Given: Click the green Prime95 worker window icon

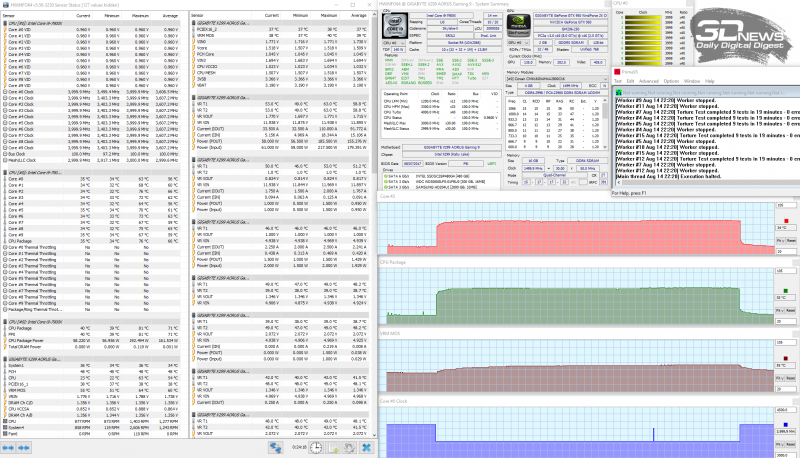Looking at the screenshot, I should [619, 93].
